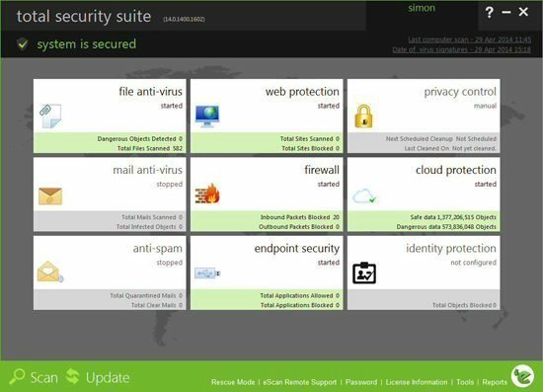Click Total Mails Scanned 0 text
The height and width of the screenshot is (392, 543).
tap(152, 217)
